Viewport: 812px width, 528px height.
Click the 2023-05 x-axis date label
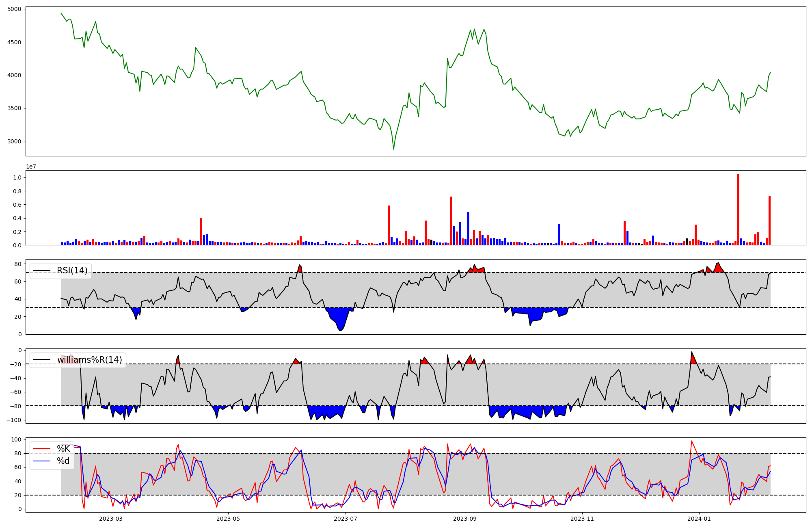[x=228, y=519]
